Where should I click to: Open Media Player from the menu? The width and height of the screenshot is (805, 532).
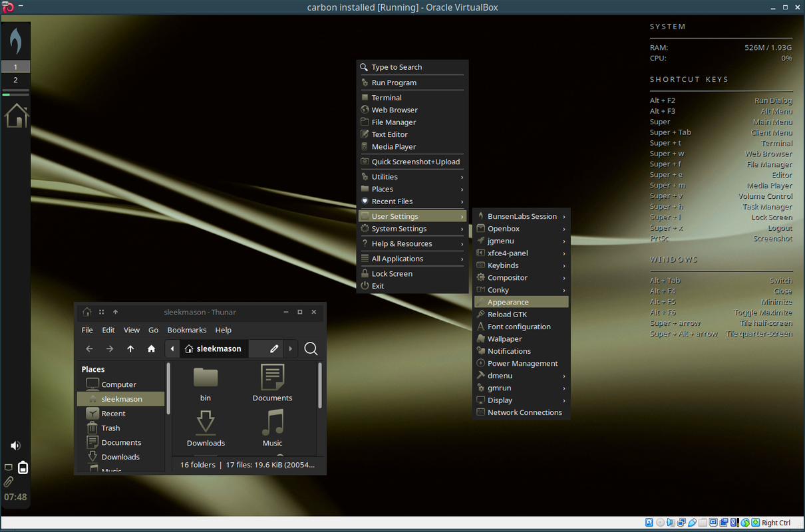click(x=412, y=147)
